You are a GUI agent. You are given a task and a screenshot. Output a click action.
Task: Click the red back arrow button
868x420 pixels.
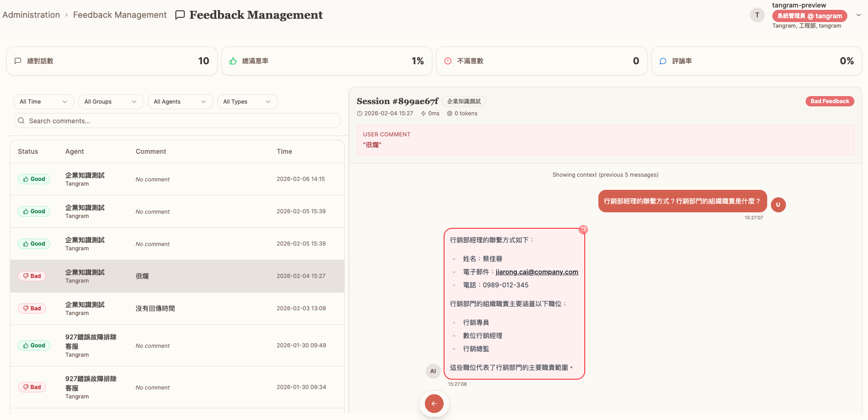434,403
